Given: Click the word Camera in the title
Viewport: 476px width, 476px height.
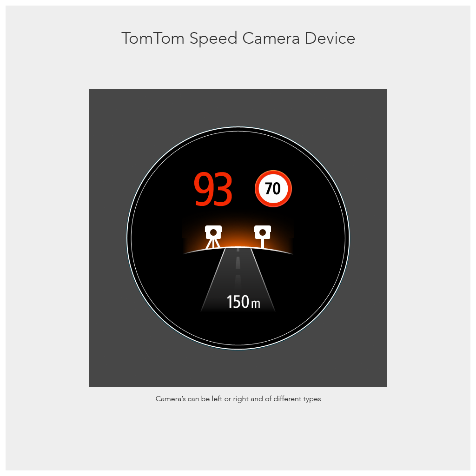Looking at the screenshot, I should click(x=271, y=38).
